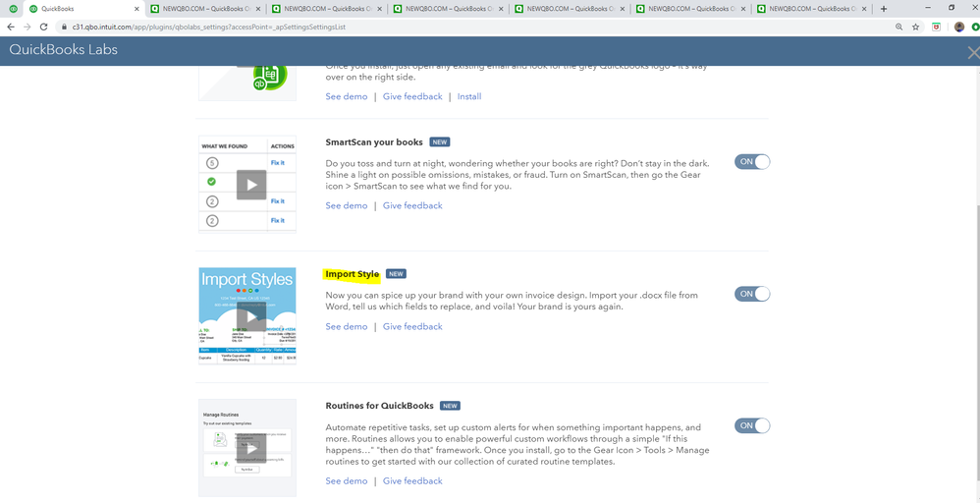Click the green update icon beside the avatar

coord(976,27)
